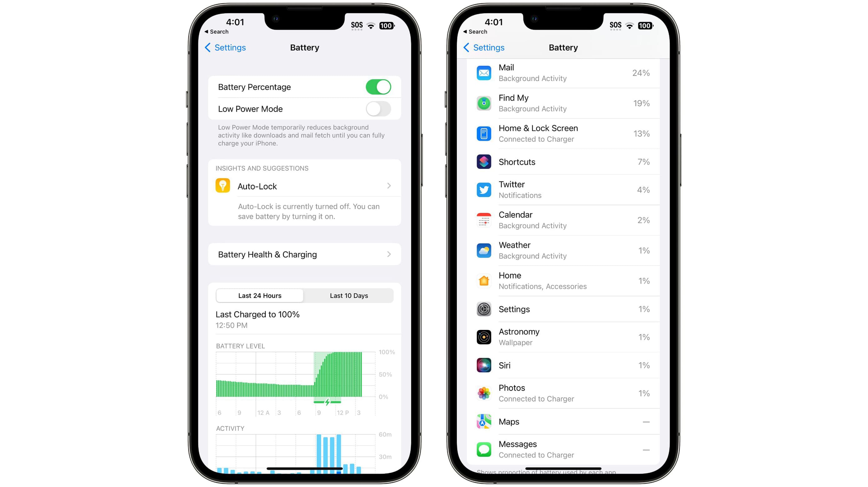This screenshot has width=868, height=487.
Task: Enable Low Power Mode toggle
Action: click(379, 108)
